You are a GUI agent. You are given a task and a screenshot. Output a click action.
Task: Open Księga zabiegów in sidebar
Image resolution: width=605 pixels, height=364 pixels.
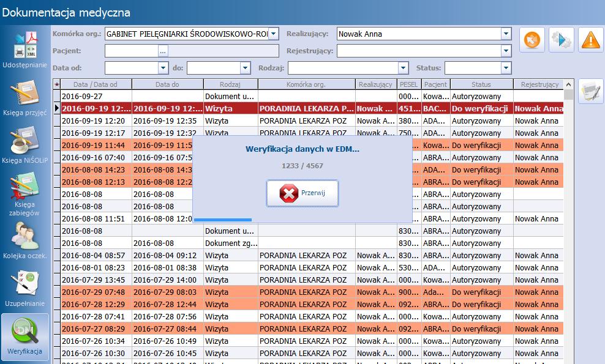[x=25, y=194]
